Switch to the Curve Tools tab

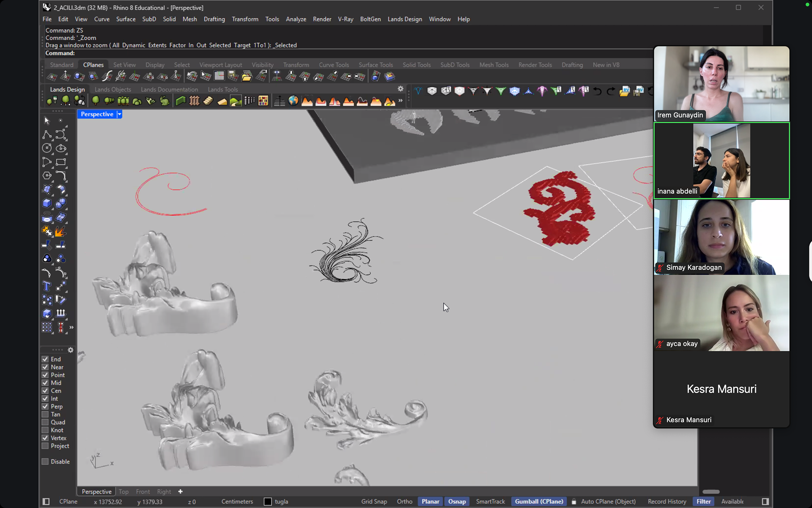tap(334, 65)
